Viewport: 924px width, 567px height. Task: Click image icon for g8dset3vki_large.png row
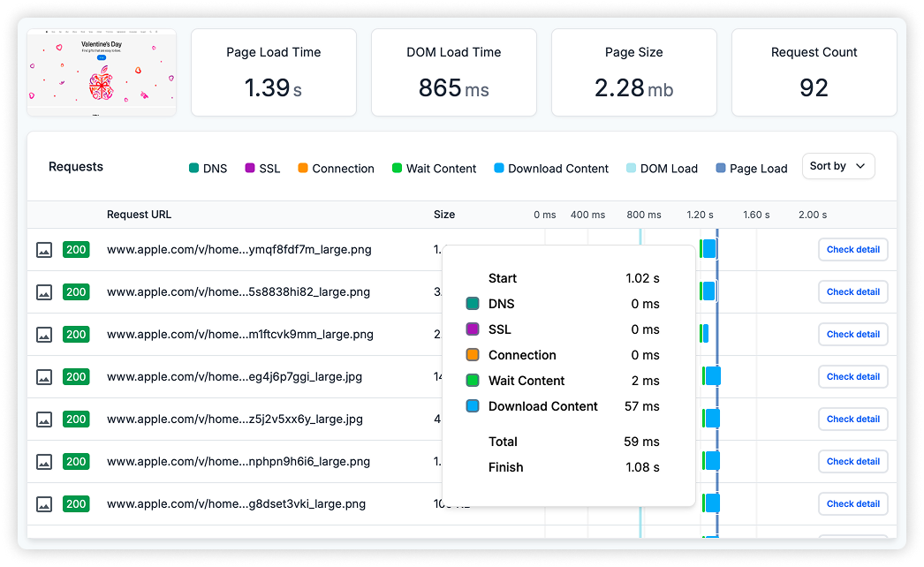pyautogui.click(x=44, y=504)
